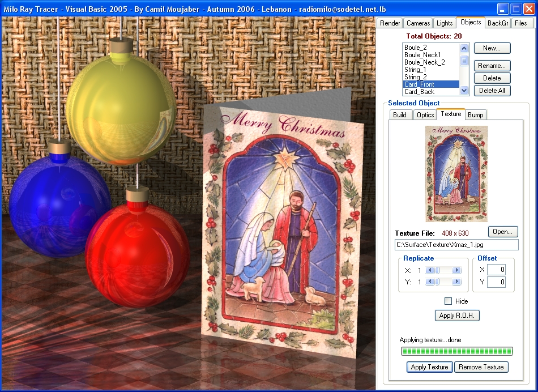Click the Remove Texture button

click(x=481, y=367)
